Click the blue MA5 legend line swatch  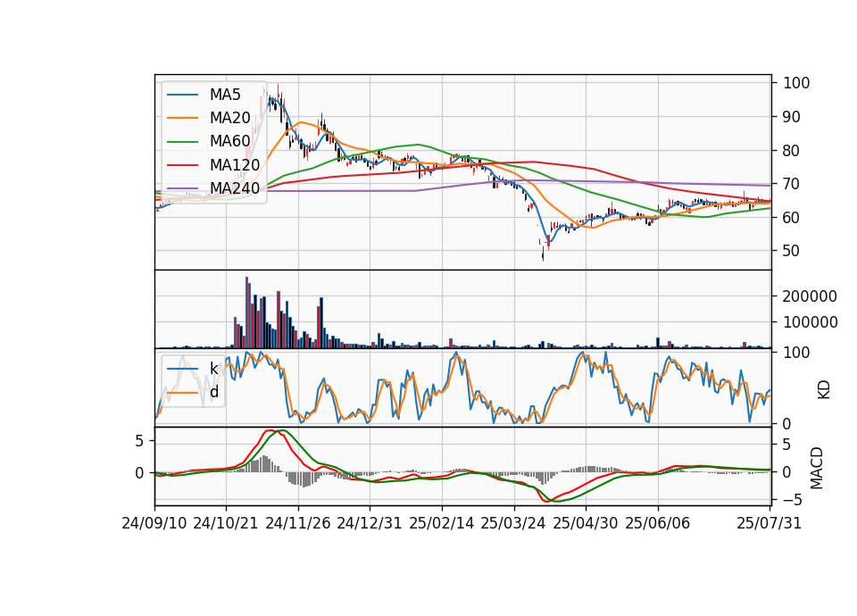tap(182, 96)
